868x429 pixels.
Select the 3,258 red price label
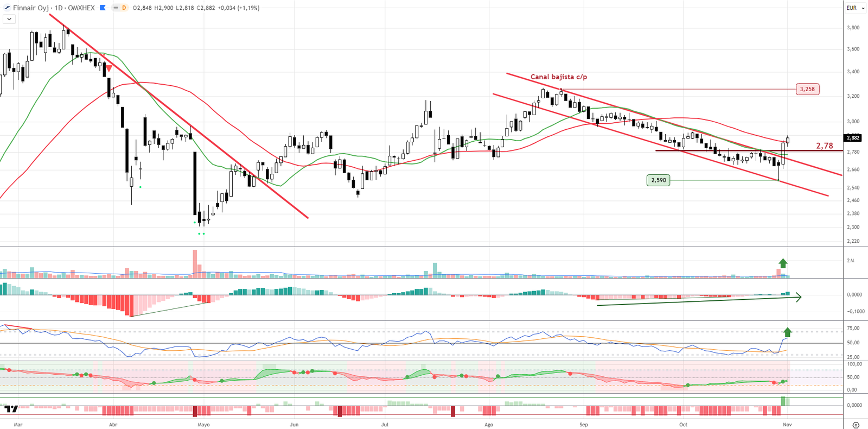pyautogui.click(x=807, y=89)
